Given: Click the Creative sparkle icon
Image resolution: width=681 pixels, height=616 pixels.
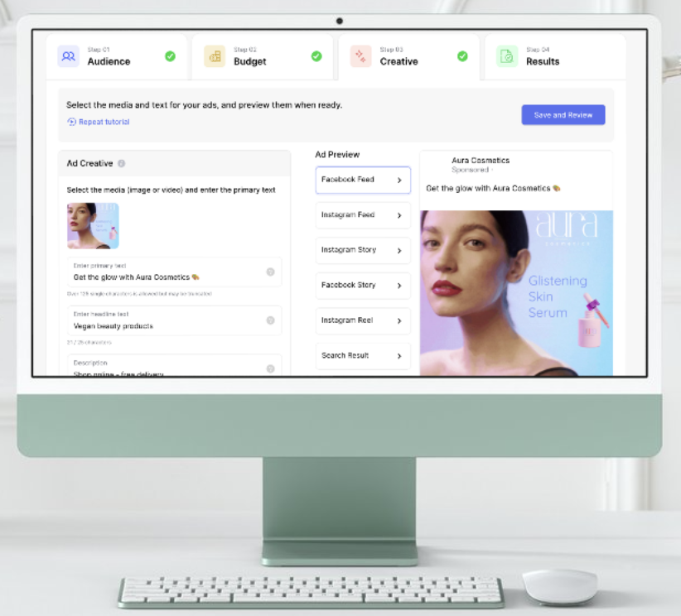Looking at the screenshot, I should [360, 56].
